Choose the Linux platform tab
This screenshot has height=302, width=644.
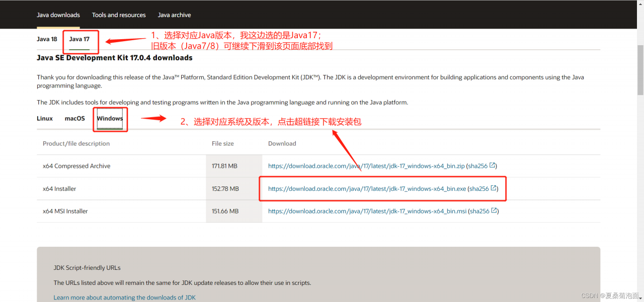click(45, 119)
